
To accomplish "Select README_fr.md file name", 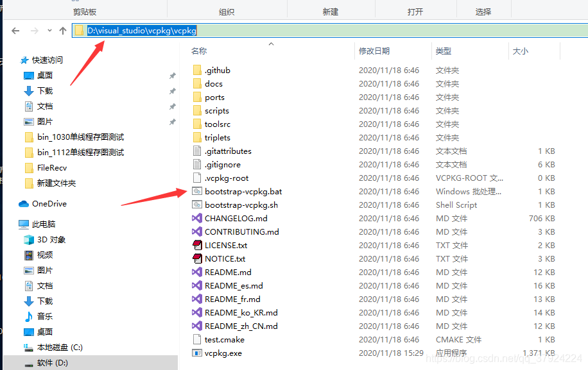I will [x=232, y=299].
